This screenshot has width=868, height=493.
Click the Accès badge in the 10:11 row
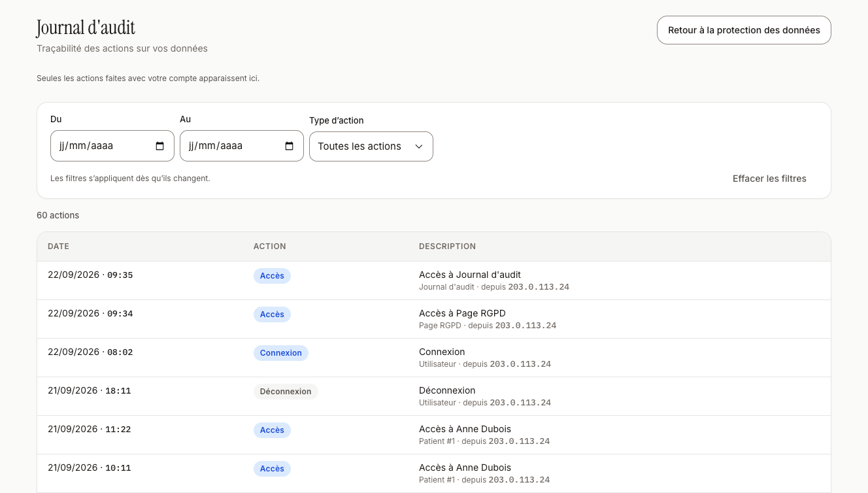click(272, 469)
